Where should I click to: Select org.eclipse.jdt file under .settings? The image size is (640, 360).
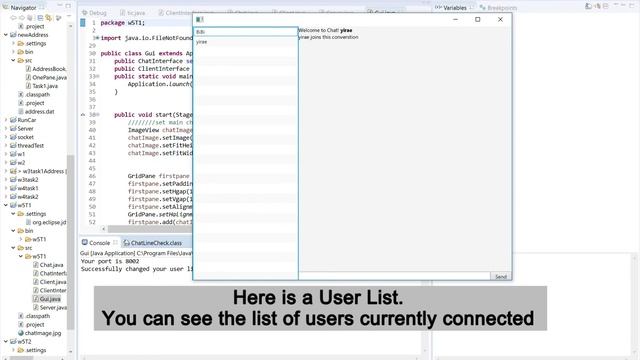[x=49, y=222]
